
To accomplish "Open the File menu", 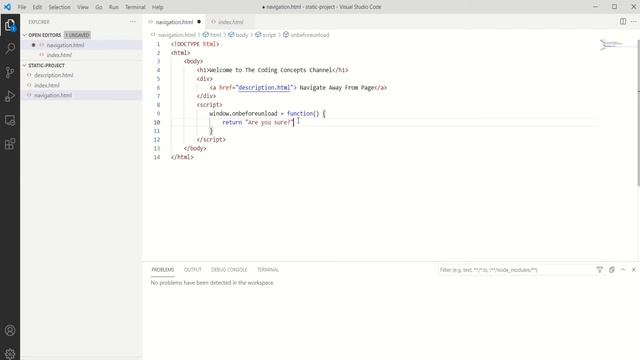I will pos(22,7).
